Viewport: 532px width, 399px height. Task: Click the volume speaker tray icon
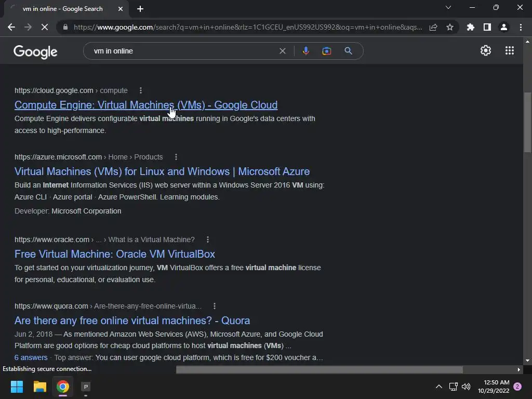click(466, 387)
